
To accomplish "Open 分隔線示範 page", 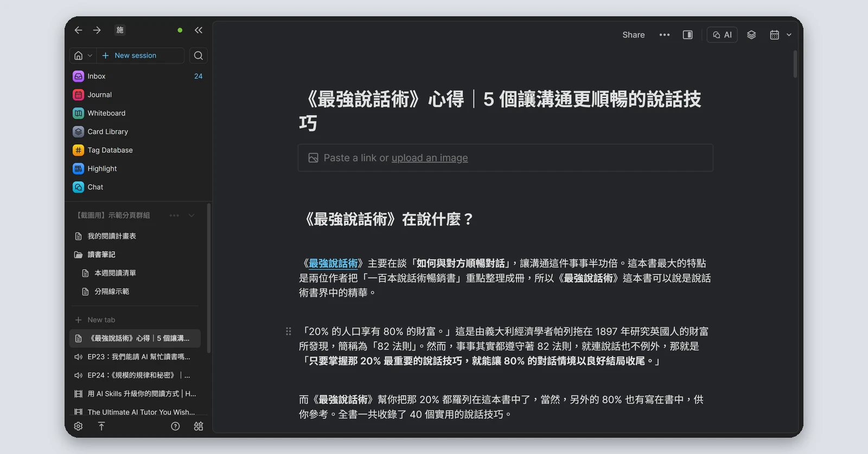I will pyautogui.click(x=136, y=291).
